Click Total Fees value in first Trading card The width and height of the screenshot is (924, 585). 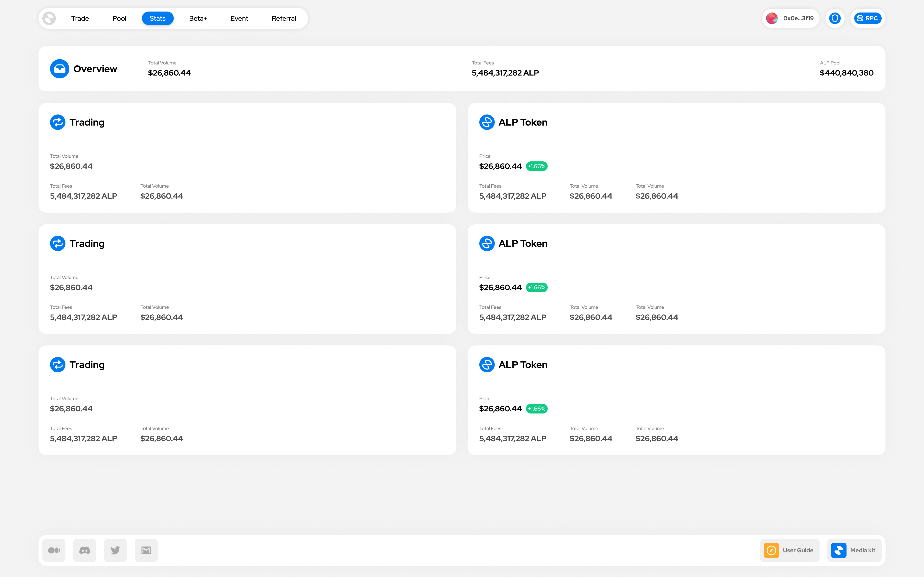point(83,196)
